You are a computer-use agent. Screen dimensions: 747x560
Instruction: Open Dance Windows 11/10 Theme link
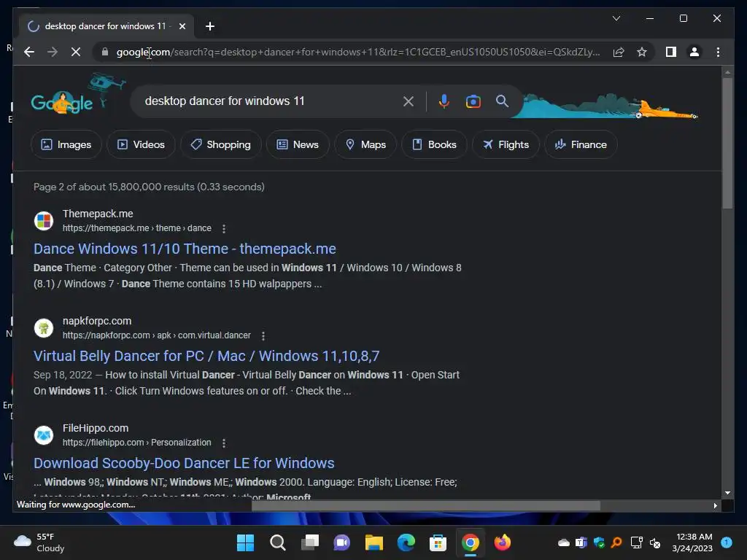185,249
